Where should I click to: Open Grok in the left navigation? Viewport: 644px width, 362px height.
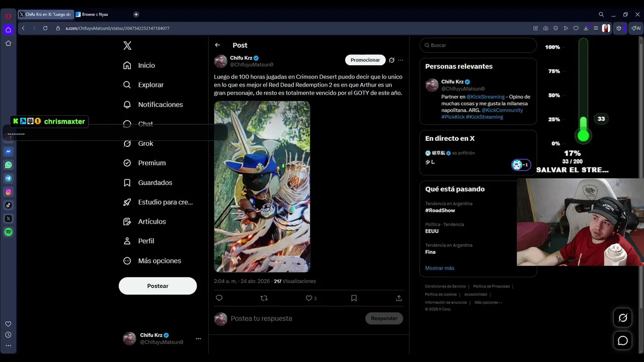[x=138, y=143]
